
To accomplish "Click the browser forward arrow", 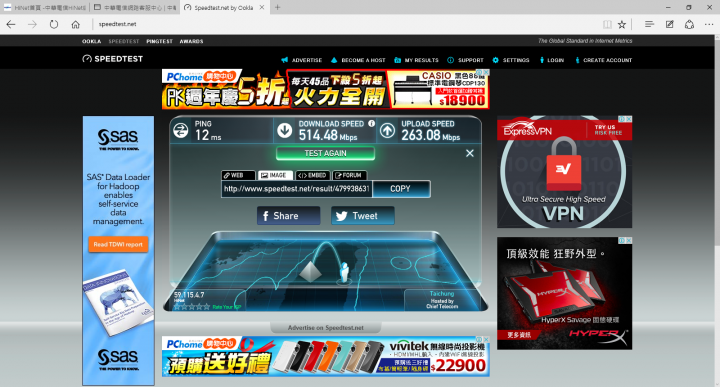I will (32, 24).
